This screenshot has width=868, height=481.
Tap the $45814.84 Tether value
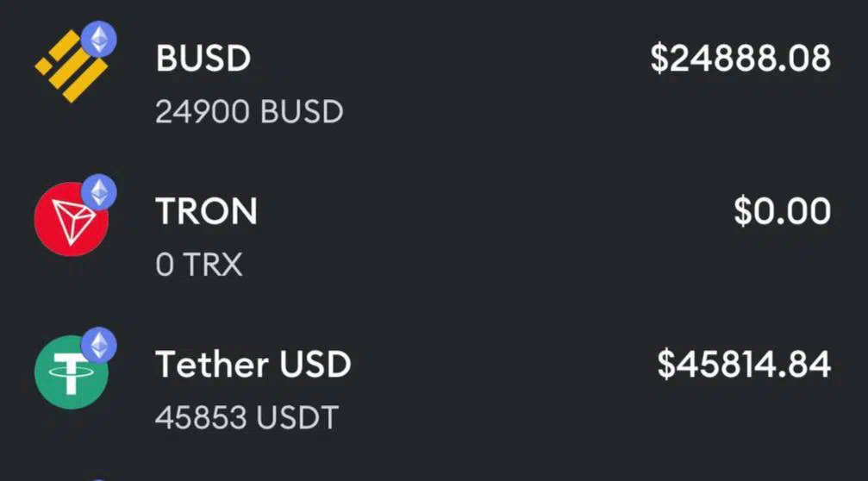[744, 364]
